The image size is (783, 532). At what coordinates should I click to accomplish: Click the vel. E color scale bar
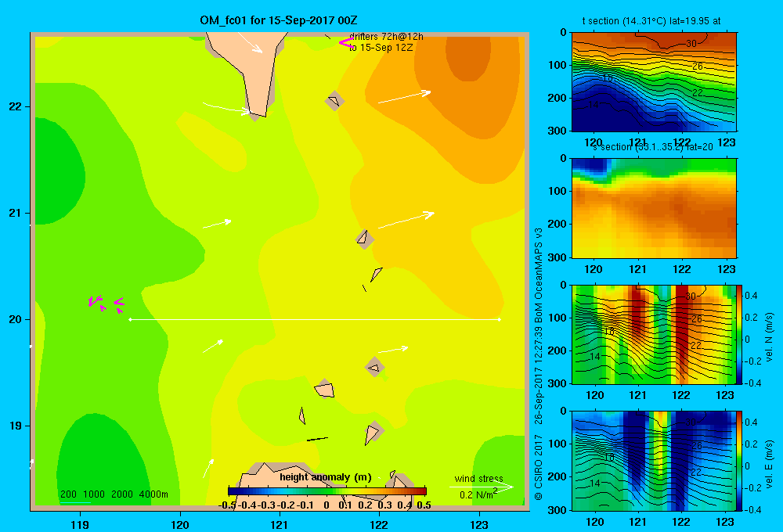tap(740, 461)
